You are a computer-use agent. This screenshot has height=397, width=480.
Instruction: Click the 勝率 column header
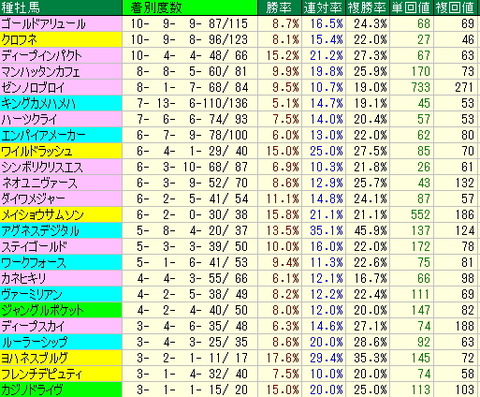click(279, 8)
